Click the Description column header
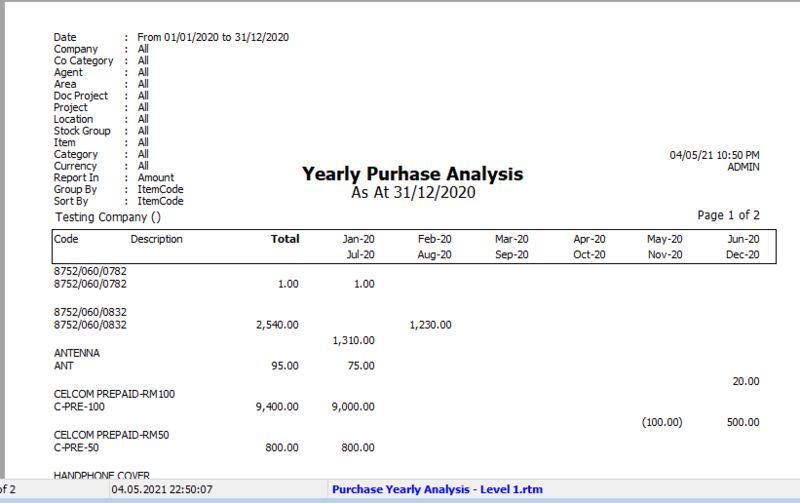This screenshot has height=503, width=800. tap(156, 239)
